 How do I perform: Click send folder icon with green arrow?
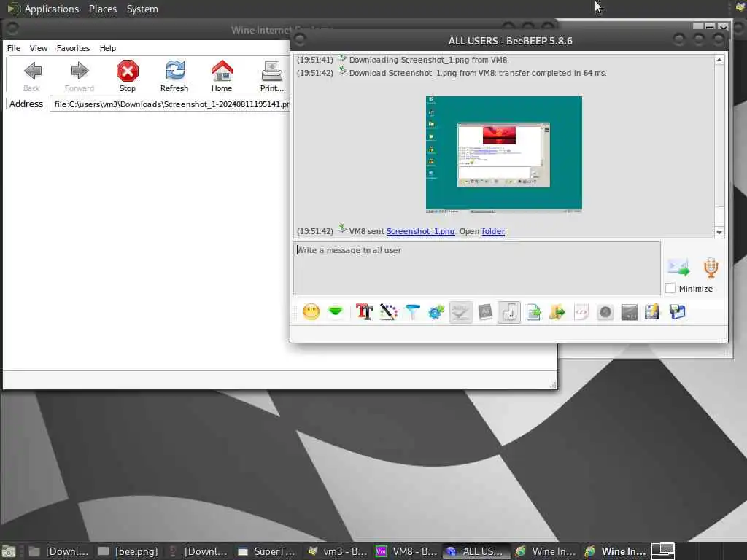pos(557,312)
